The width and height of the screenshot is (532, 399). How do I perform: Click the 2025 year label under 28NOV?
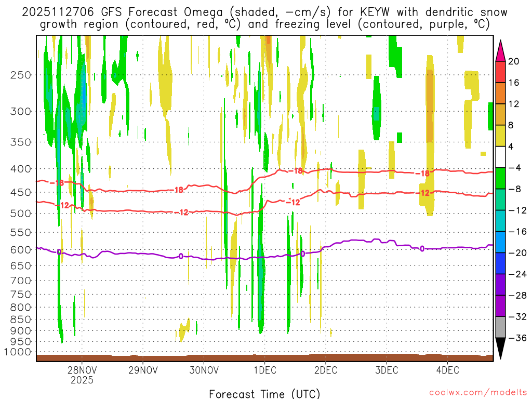[x=82, y=380]
